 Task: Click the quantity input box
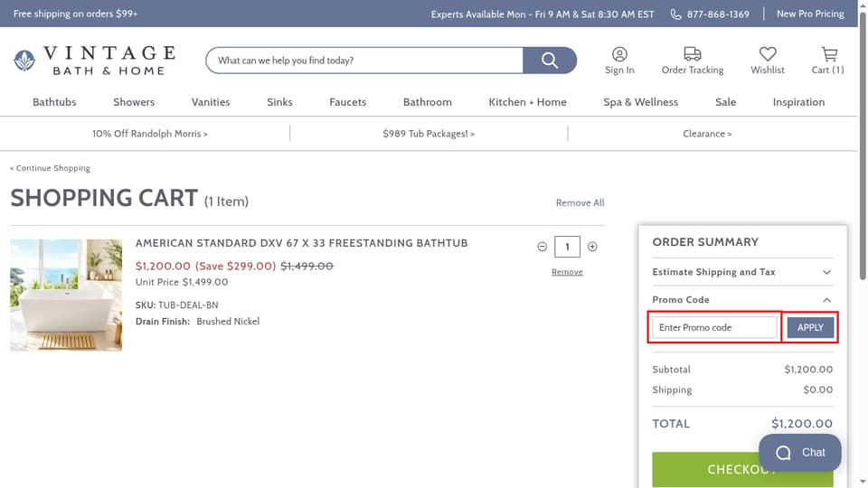click(567, 247)
